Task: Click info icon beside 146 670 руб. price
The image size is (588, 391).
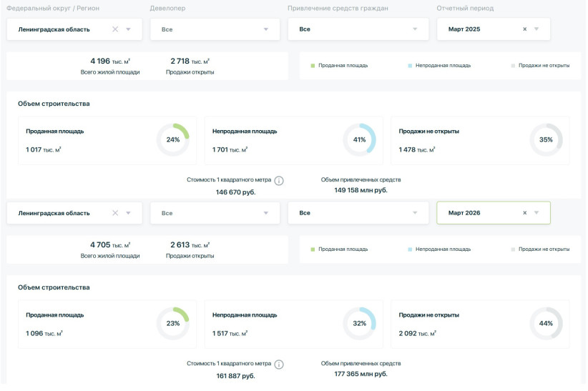Action: point(279,180)
